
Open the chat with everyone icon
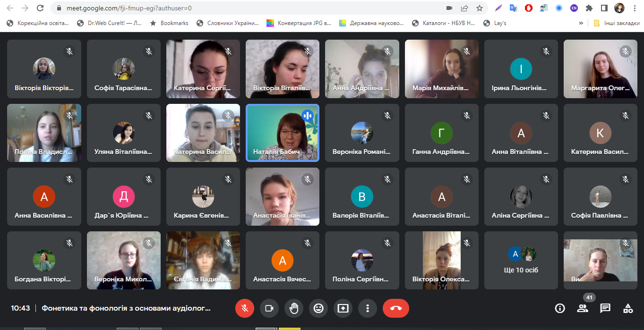point(605,308)
